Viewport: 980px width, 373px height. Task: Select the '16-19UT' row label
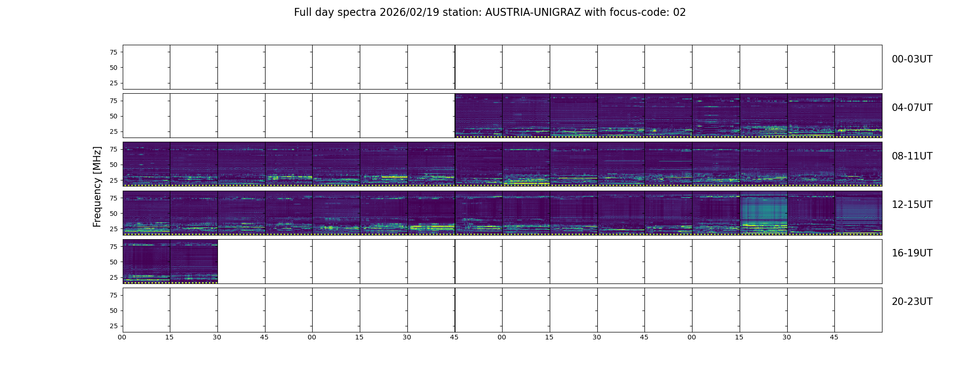coord(912,253)
